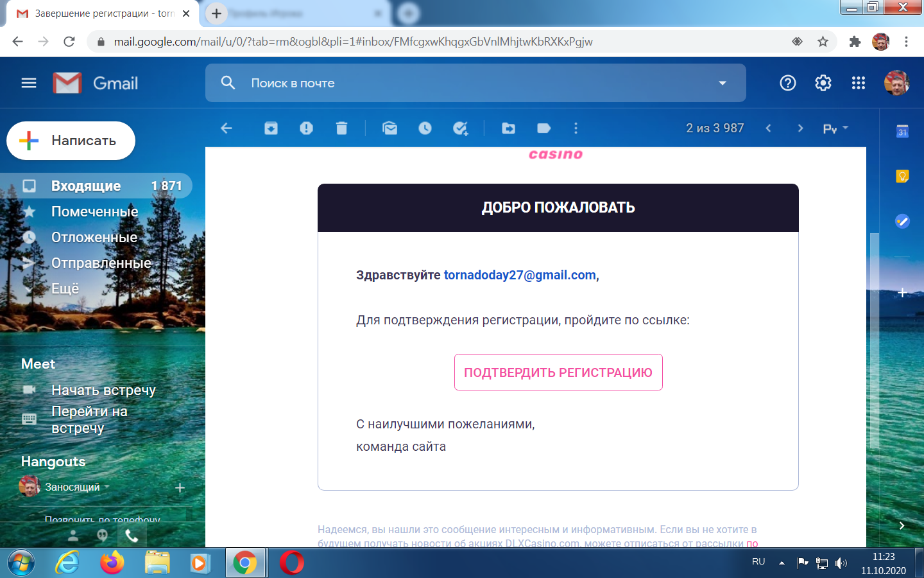Image resolution: width=924 pixels, height=578 pixels.
Task: Go to the newer message arrow
Action: [x=768, y=128]
